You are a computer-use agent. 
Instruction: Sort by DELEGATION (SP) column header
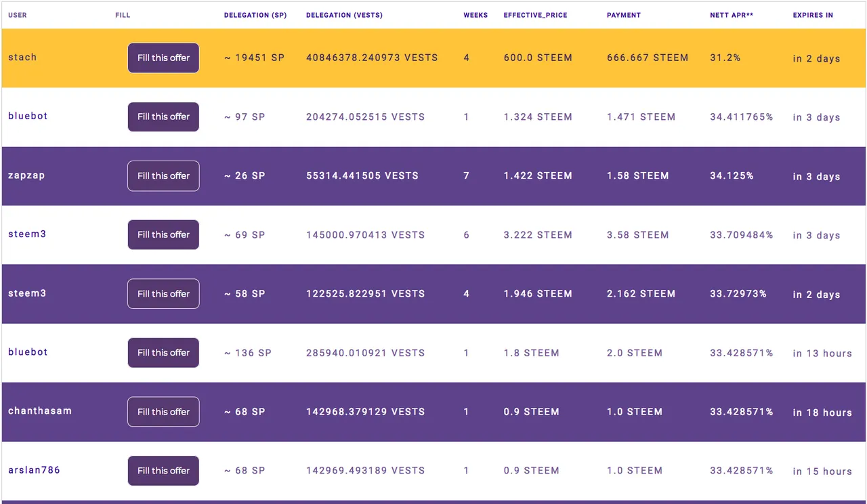point(255,15)
